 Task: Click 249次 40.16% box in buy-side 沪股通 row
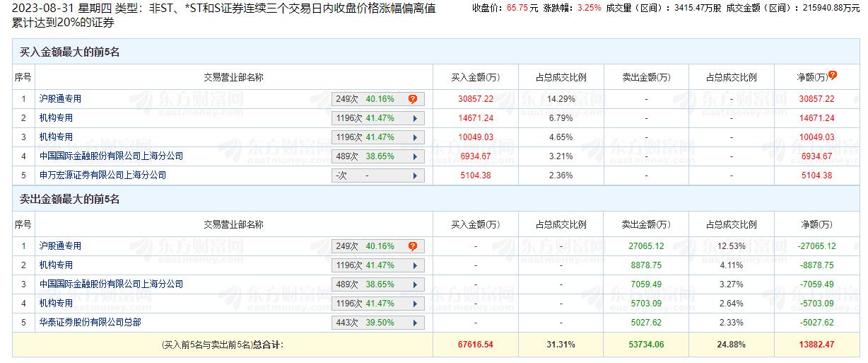tap(369, 100)
